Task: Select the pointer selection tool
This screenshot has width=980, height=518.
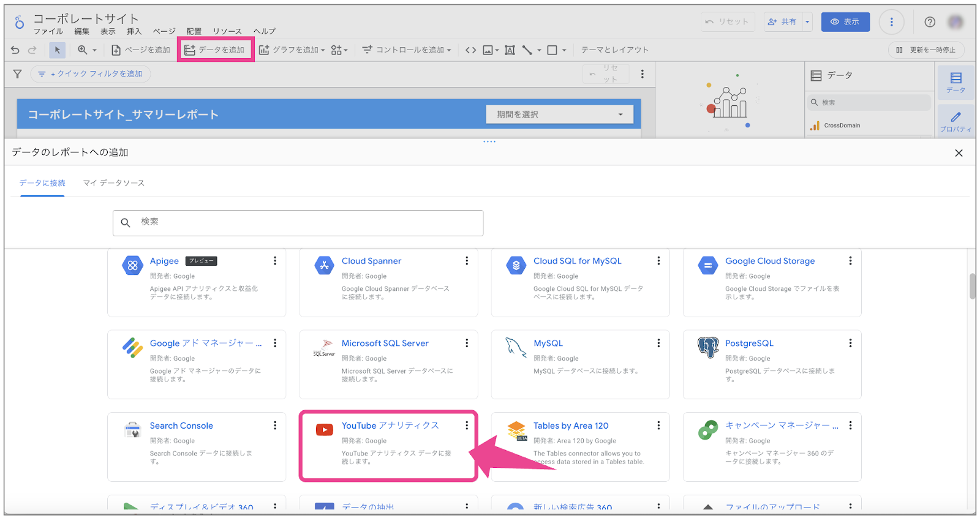Action: click(57, 50)
